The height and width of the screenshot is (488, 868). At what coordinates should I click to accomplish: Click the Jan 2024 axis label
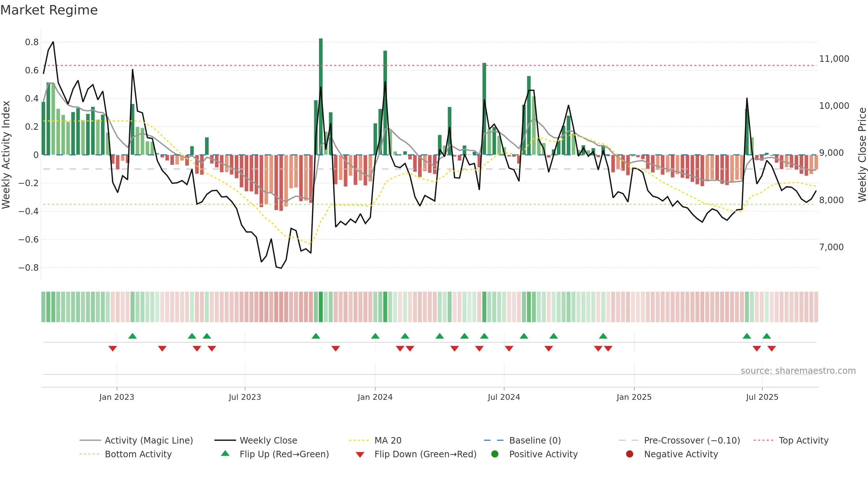pyautogui.click(x=375, y=397)
